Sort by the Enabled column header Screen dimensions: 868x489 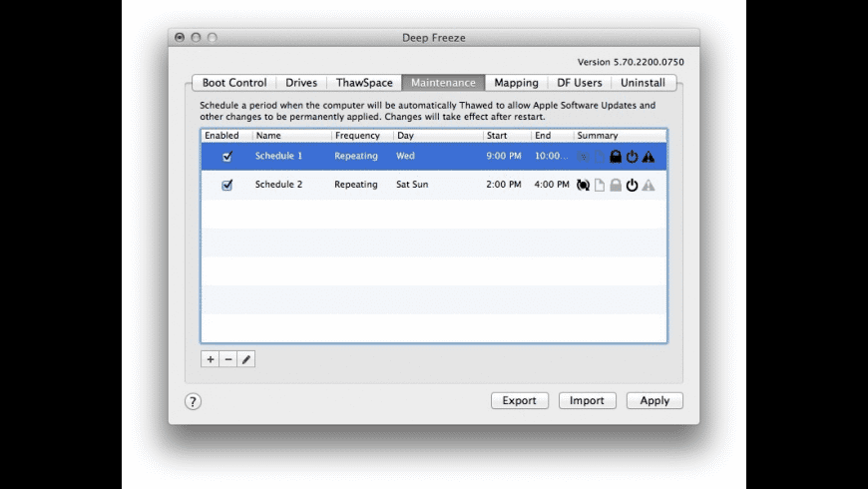pyautogui.click(x=226, y=136)
